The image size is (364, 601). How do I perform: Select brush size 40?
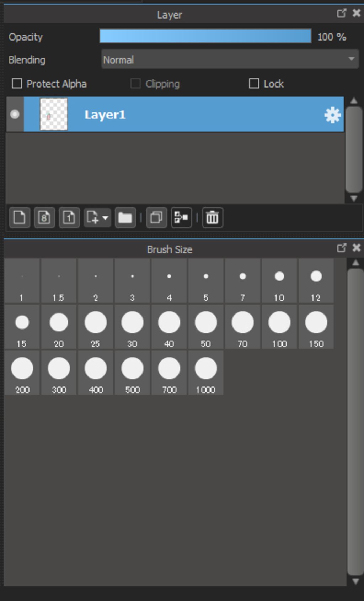(169, 327)
